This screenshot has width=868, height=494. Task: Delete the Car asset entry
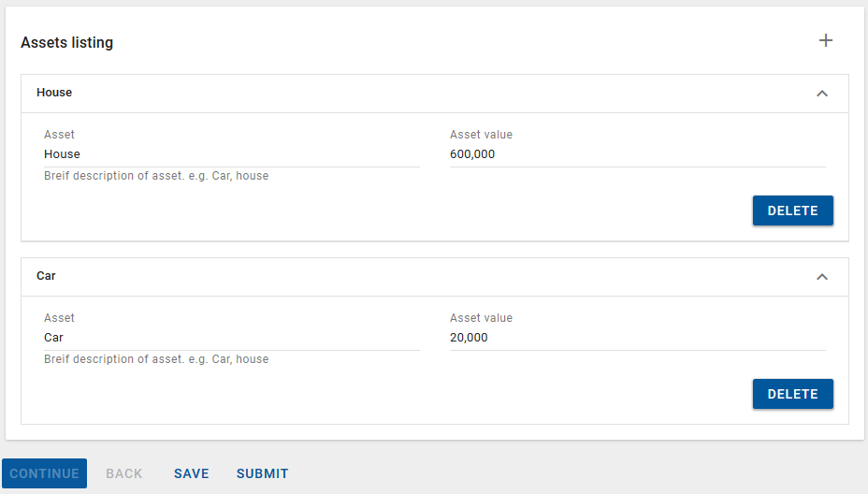(792, 394)
